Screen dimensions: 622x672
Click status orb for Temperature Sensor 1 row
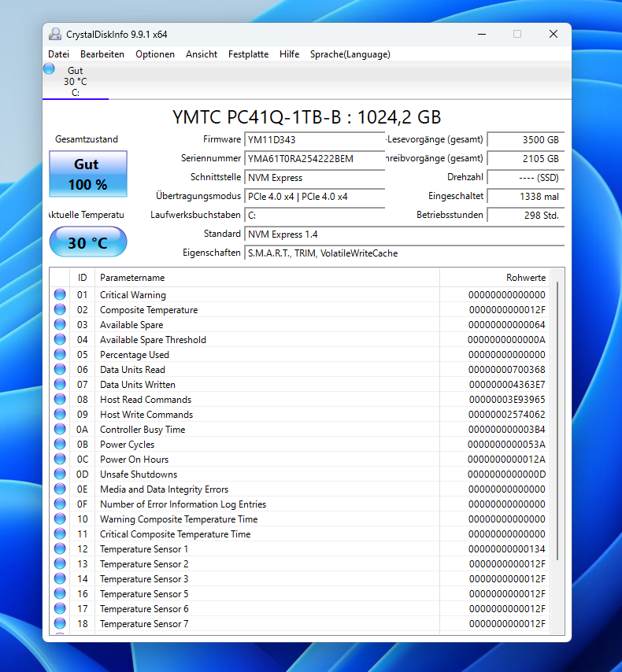(60, 549)
